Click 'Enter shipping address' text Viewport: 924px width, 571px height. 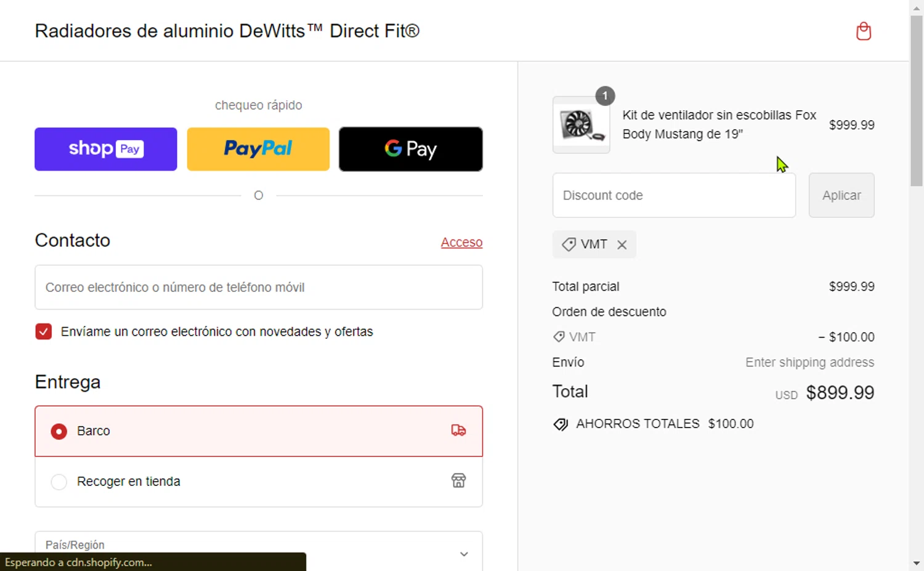click(809, 362)
